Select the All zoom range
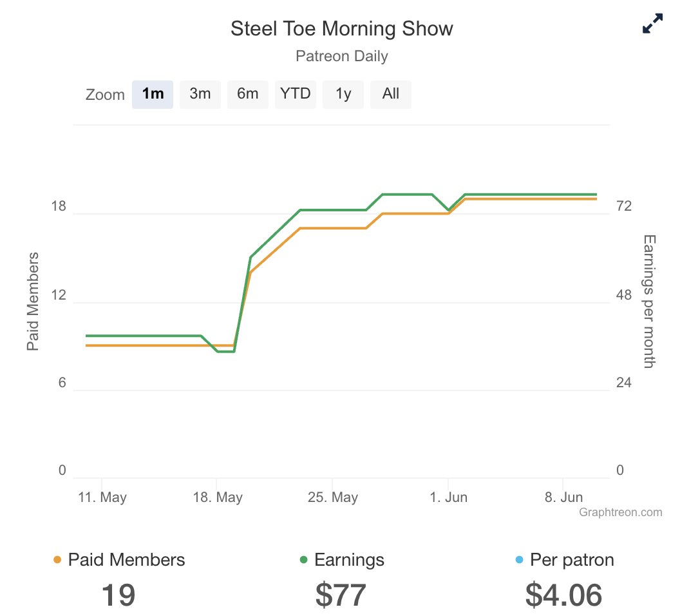The image size is (680, 616). [391, 94]
